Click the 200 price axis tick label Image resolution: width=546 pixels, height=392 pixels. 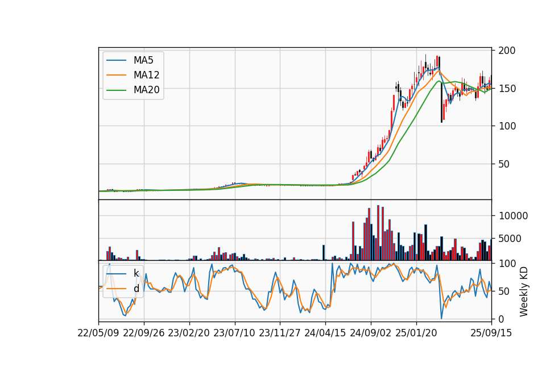pos(507,51)
